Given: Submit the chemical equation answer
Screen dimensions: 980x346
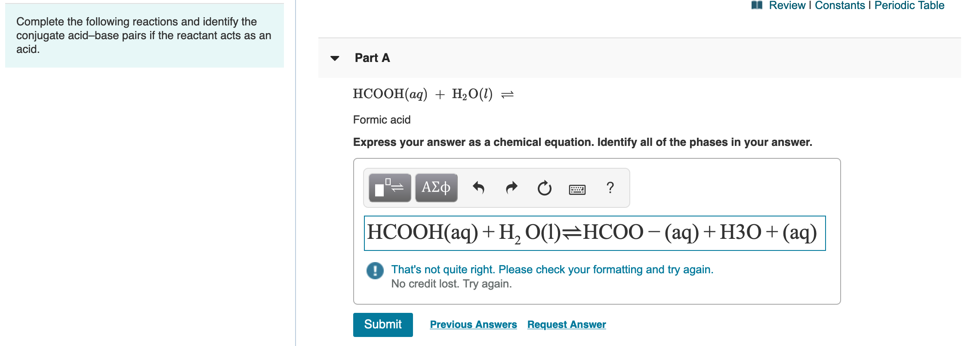Looking at the screenshot, I should tap(382, 324).
